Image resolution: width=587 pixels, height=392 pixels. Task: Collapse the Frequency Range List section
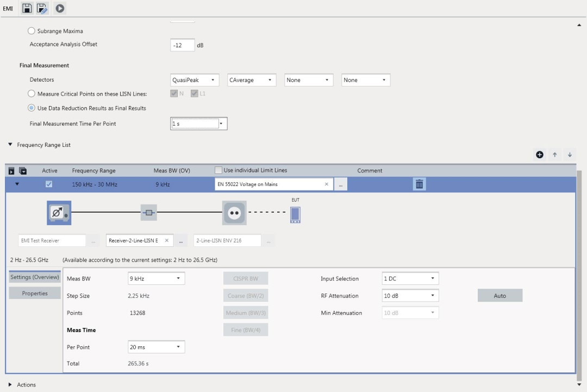coord(10,145)
